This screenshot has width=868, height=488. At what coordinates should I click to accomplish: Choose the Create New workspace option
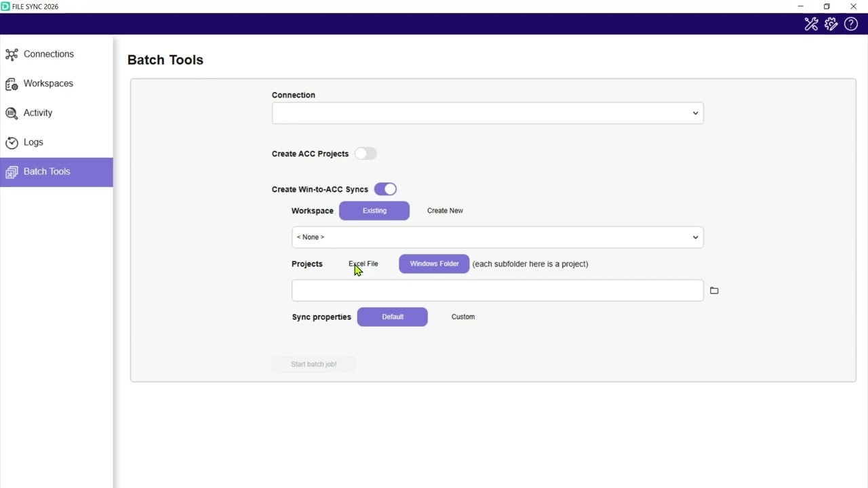[x=445, y=211]
